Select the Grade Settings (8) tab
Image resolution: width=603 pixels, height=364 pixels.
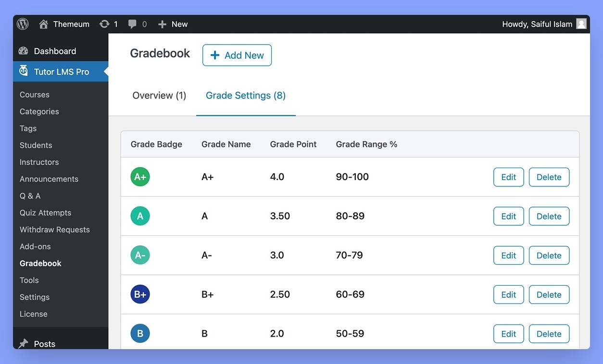click(246, 96)
